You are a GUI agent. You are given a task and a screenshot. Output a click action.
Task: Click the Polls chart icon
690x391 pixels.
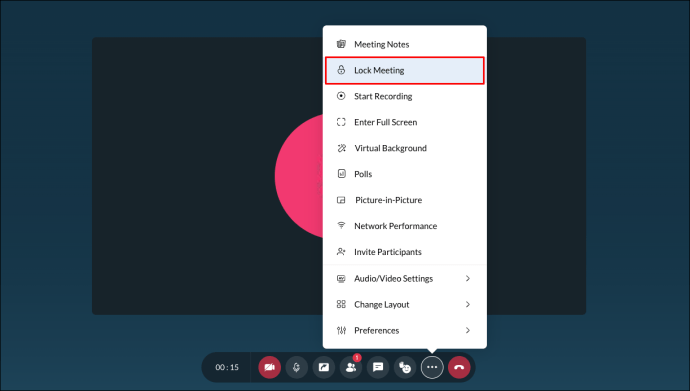pos(341,174)
